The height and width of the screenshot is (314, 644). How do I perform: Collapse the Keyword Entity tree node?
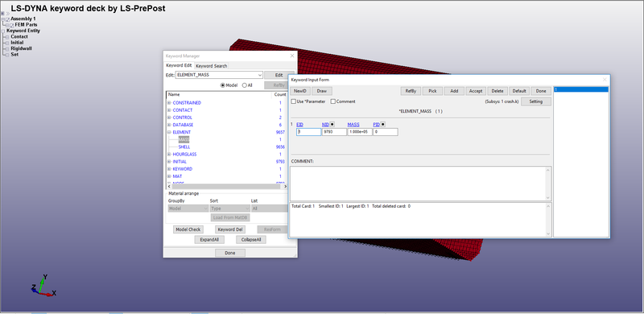point(3,31)
